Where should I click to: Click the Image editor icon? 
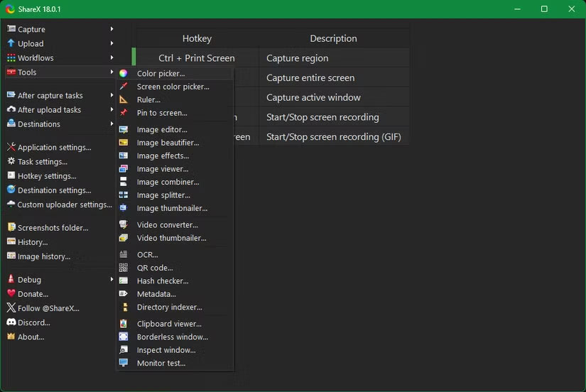(x=124, y=130)
